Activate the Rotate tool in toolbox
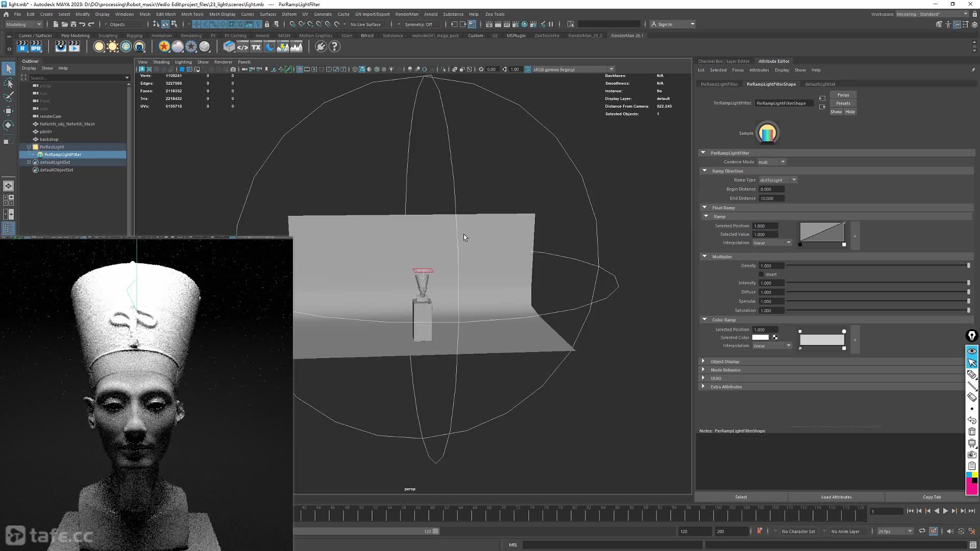 coord(9,125)
